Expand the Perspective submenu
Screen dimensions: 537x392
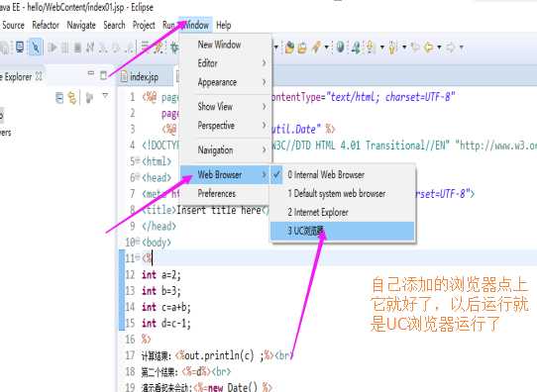[226, 126]
